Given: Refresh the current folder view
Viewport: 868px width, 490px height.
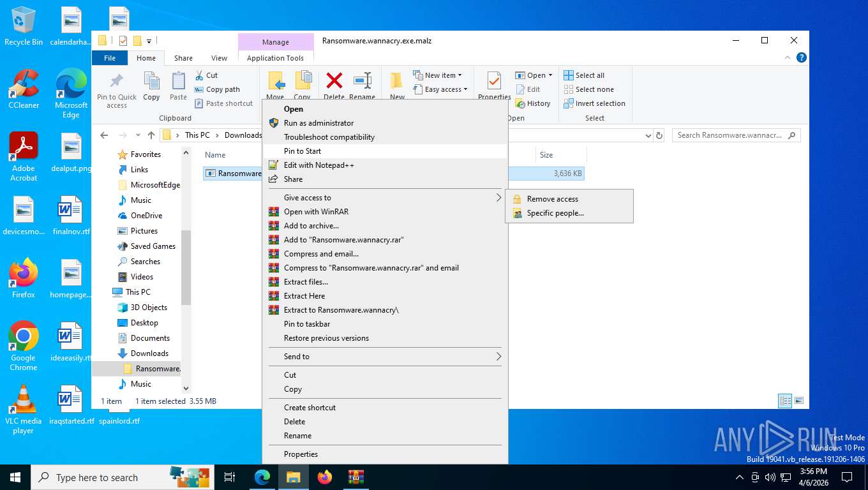Looking at the screenshot, I should (659, 135).
